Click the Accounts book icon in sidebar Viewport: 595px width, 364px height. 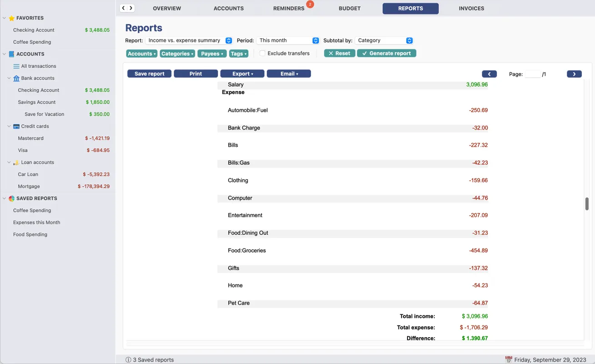coord(12,54)
